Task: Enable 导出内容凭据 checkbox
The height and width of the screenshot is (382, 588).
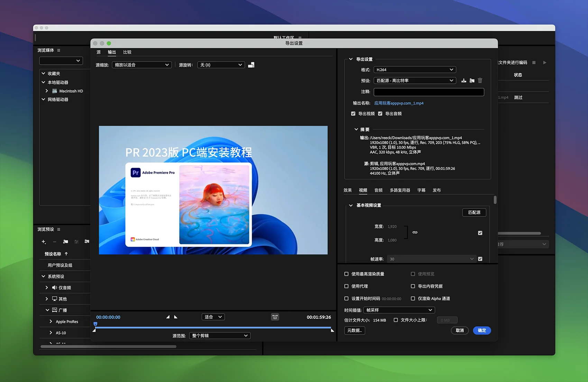Action: coord(413,286)
